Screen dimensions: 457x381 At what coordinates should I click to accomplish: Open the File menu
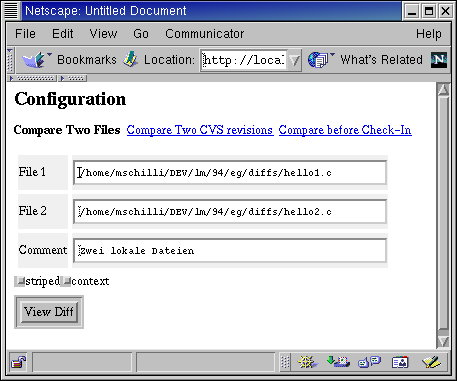pos(25,34)
